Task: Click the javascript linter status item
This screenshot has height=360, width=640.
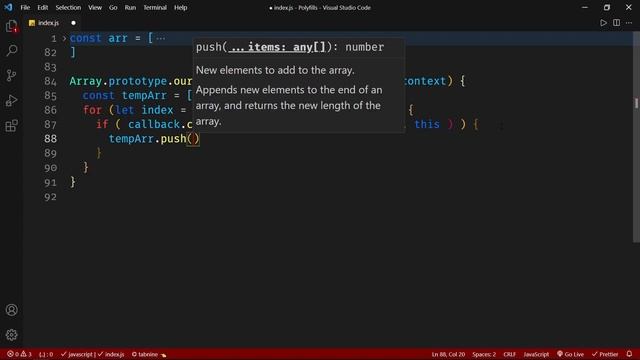Action: (77, 354)
